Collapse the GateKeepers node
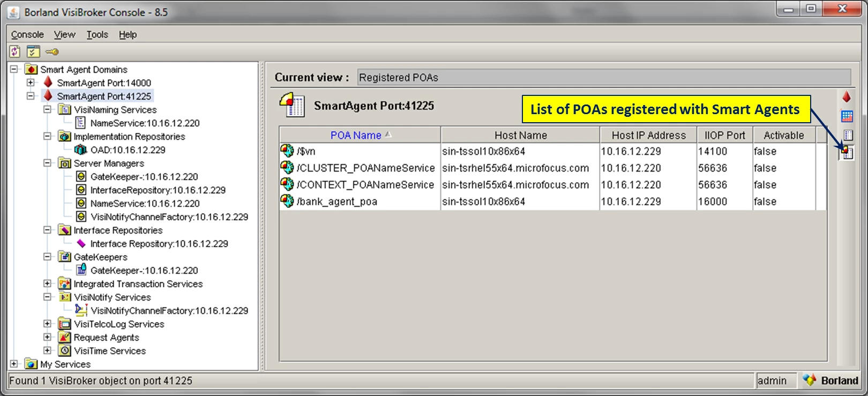 47,257
